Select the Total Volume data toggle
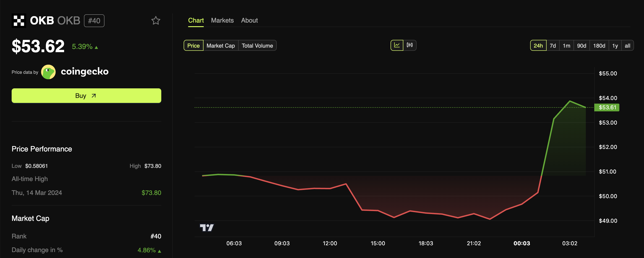The height and width of the screenshot is (258, 644). click(x=257, y=46)
